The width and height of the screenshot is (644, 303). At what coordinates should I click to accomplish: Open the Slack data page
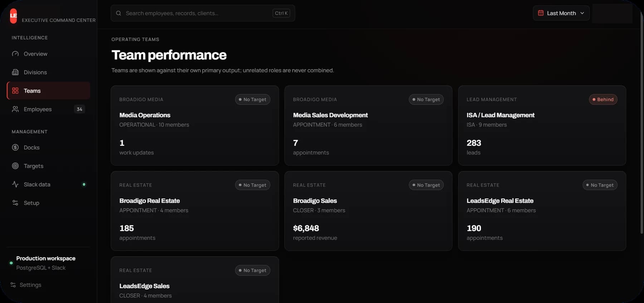click(48, 184)
